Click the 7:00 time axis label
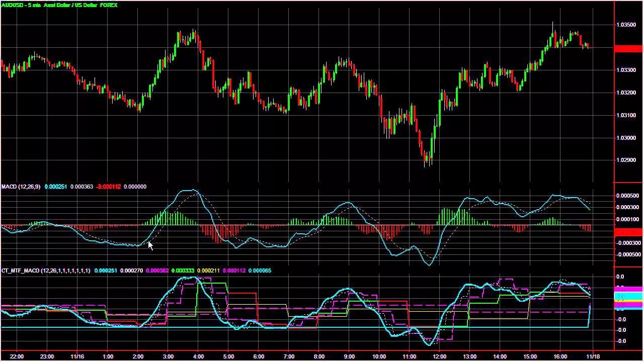Screen dimensions: 644x362 click(289, 356)
